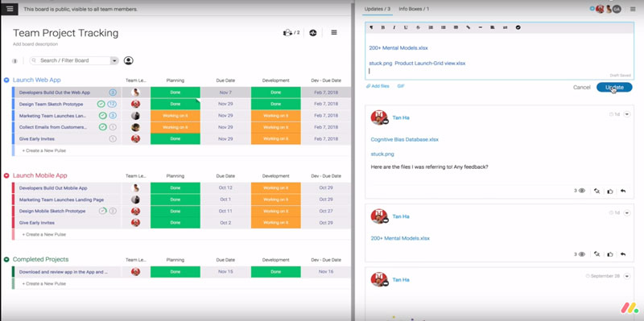
Task: Open the Search / Filter Board dropdown arrow
Action: 114,61
